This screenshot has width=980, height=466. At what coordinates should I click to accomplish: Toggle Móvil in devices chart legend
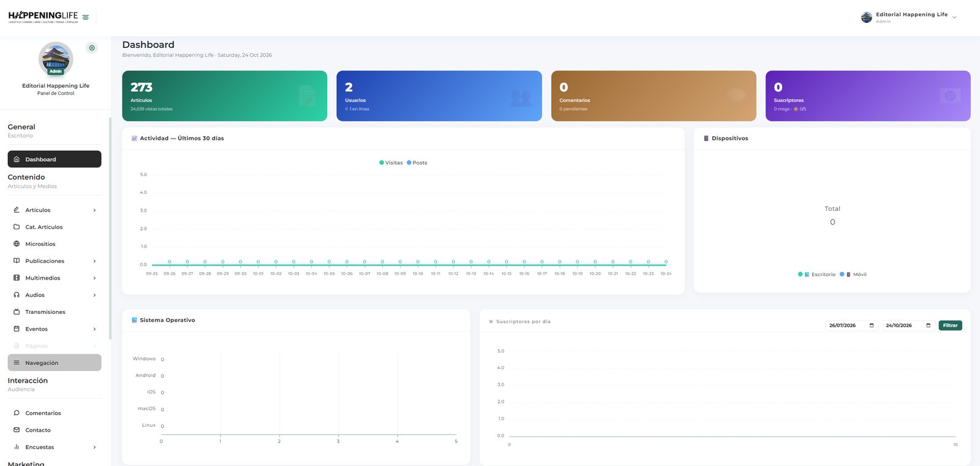[x=853, y=274]
